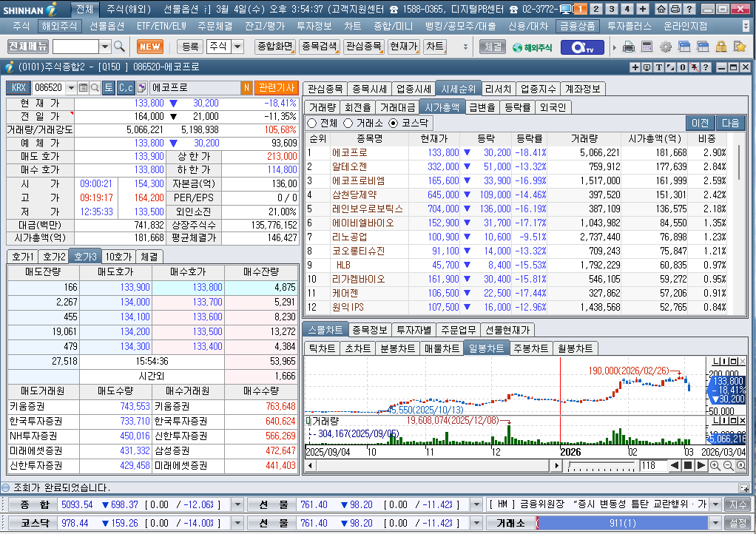Screen dimensions: 756x534
Task: Expand the menu search input dropdown
Action: [x=105, y=47]
